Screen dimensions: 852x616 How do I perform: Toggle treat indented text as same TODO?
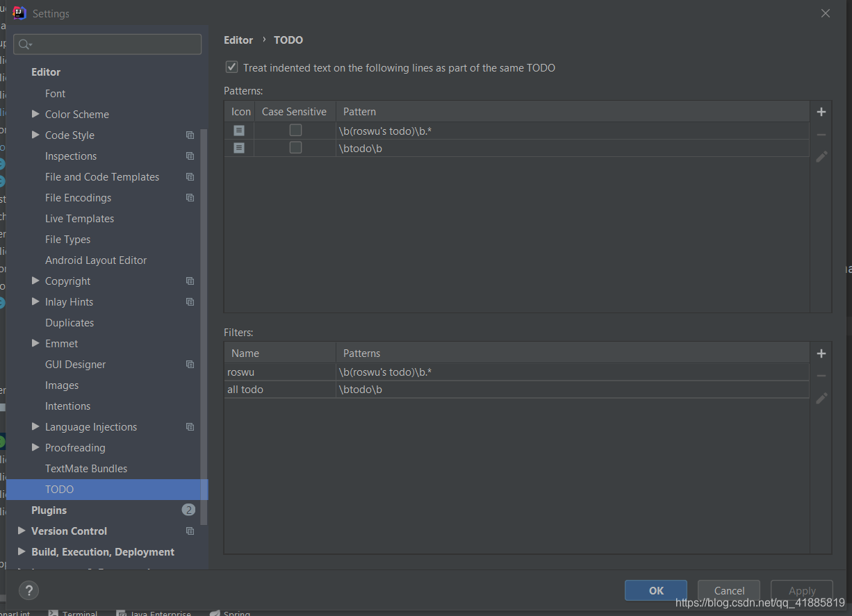point(232,67)
